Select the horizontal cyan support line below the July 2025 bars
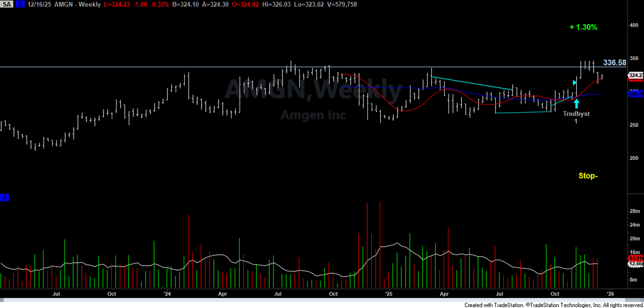Viewport: 644px width, 308px height. point(523,112)
